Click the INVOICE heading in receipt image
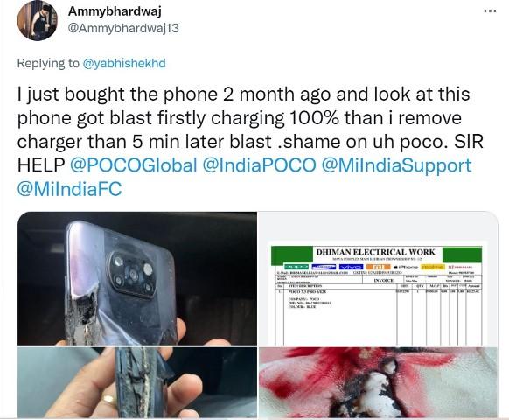The width and height of the screenshot is (509, 420). (x=384, y=280)
